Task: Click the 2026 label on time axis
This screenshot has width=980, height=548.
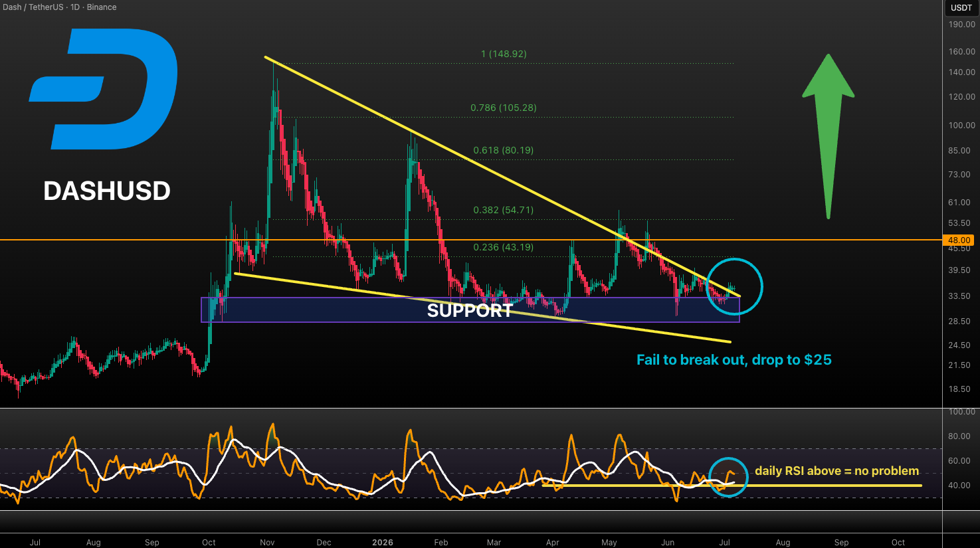Action: click(x=383, y=543)
